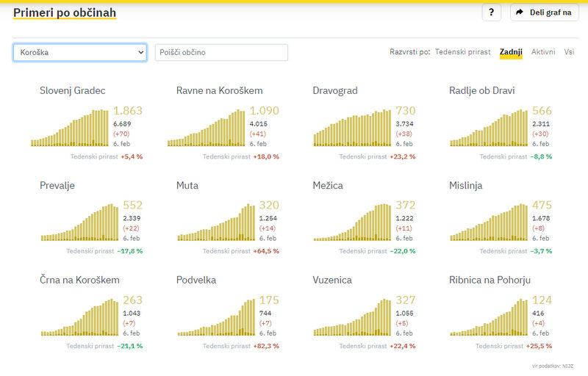The height and width of the screenshot is (376, 588).
Task: Click the Radlje ob Dravi chart
Action: 489,129
